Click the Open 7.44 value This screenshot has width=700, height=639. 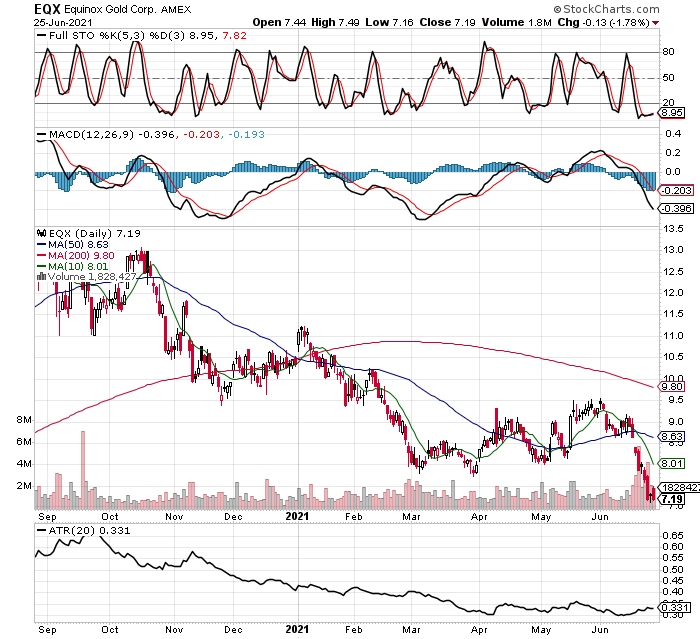pyautogui.click(x=279, y=22)
